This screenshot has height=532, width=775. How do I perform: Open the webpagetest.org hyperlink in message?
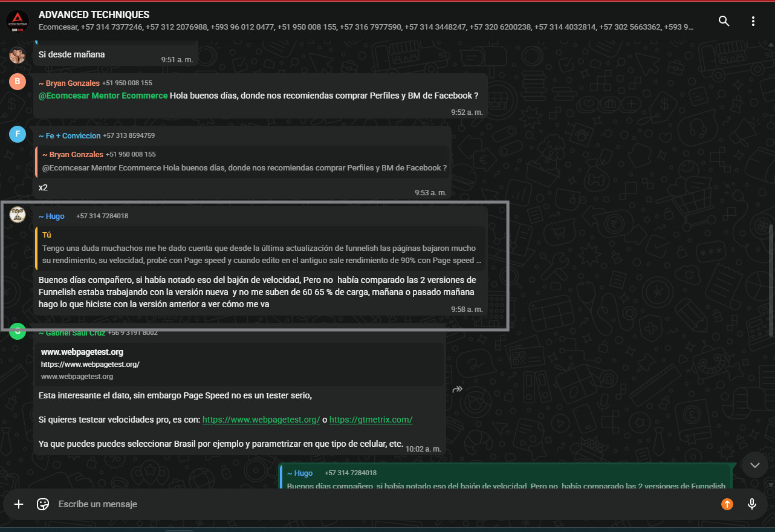click(x=261, y=420)
